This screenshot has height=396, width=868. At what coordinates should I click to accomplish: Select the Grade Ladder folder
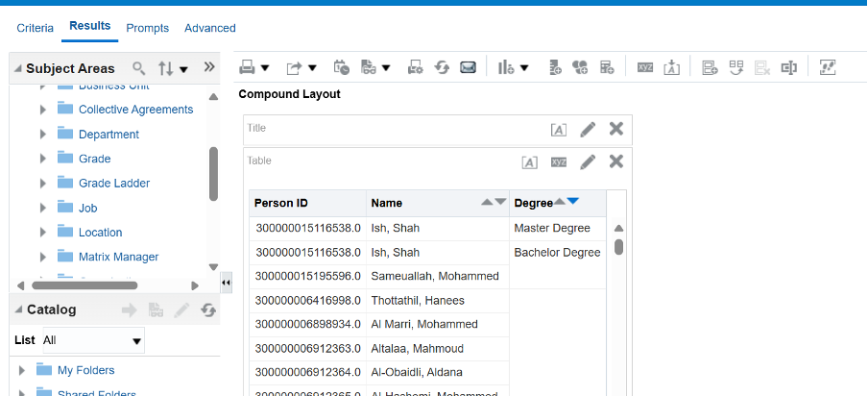[113, 184]
